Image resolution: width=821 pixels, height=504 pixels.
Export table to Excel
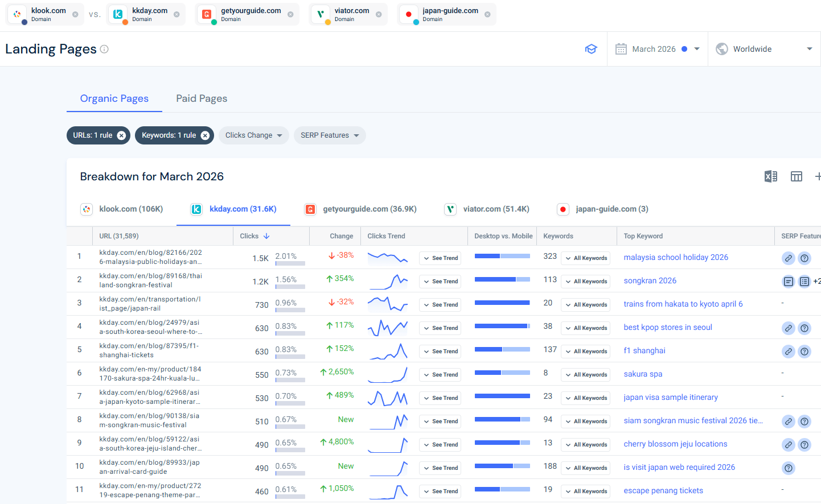click(771, 176)
